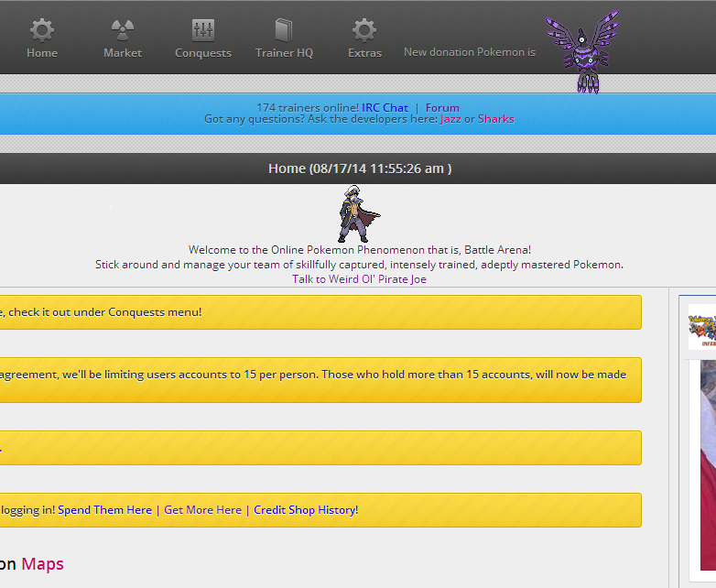This screenshot has height=588, width=716.
Task: Click the 15 accounts limit notice banner
Action: coord(320,380)
